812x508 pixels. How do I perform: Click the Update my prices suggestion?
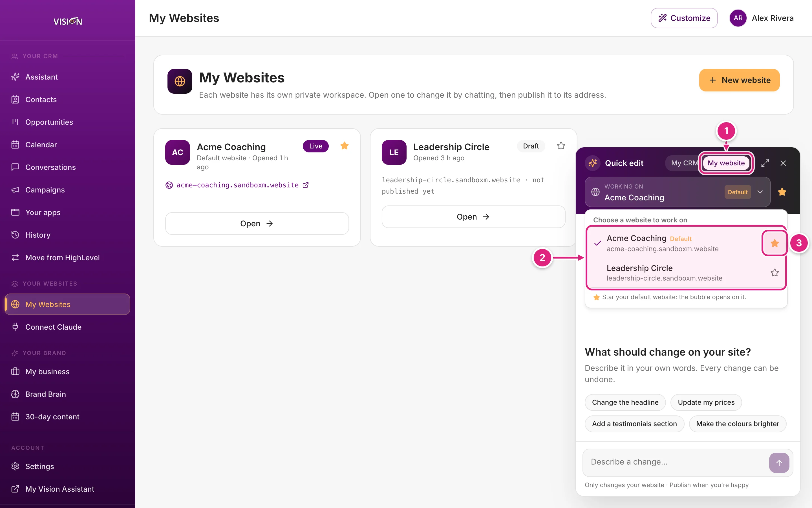pos(706,402)
